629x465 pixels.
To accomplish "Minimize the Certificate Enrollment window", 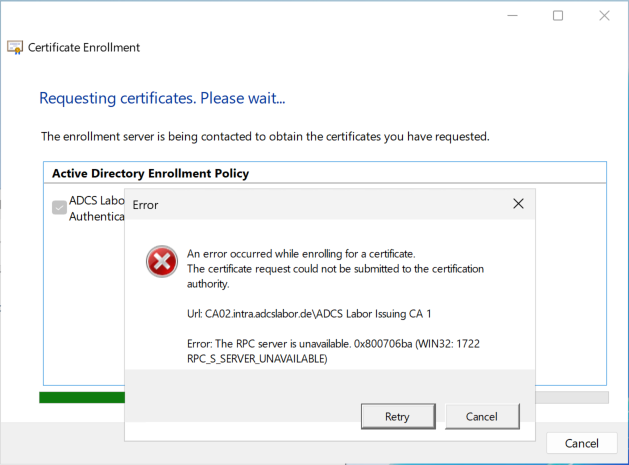I will [x=512, y=16].
